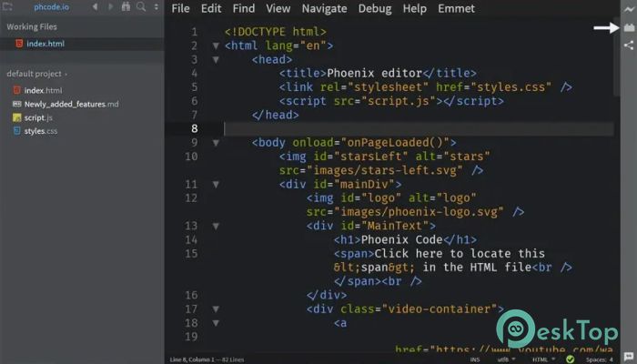Click the indent width value 4
Screen dimensions: 637x364
(x=611, y=359)
